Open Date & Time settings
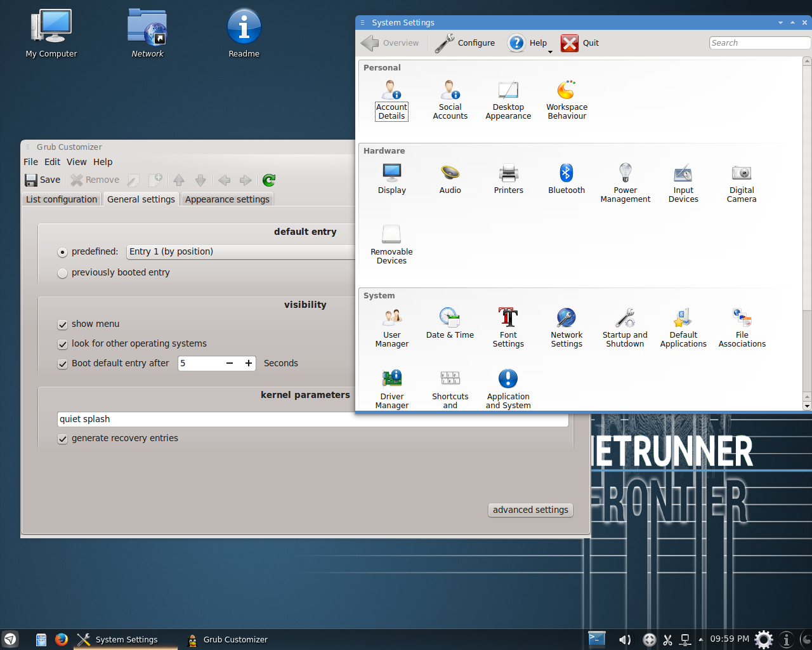This screenshot has height=650, width=812. (x=450, y=324)
